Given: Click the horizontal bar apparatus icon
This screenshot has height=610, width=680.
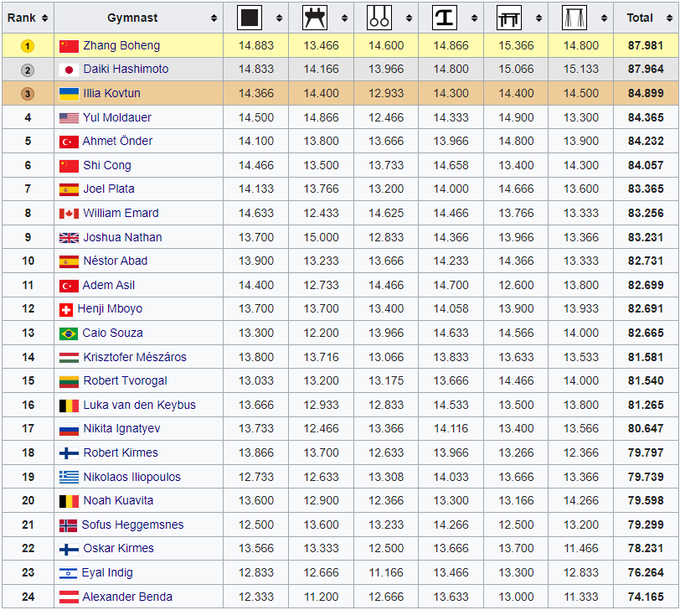Looking at the screenshot, I should [x=575, y=18].
